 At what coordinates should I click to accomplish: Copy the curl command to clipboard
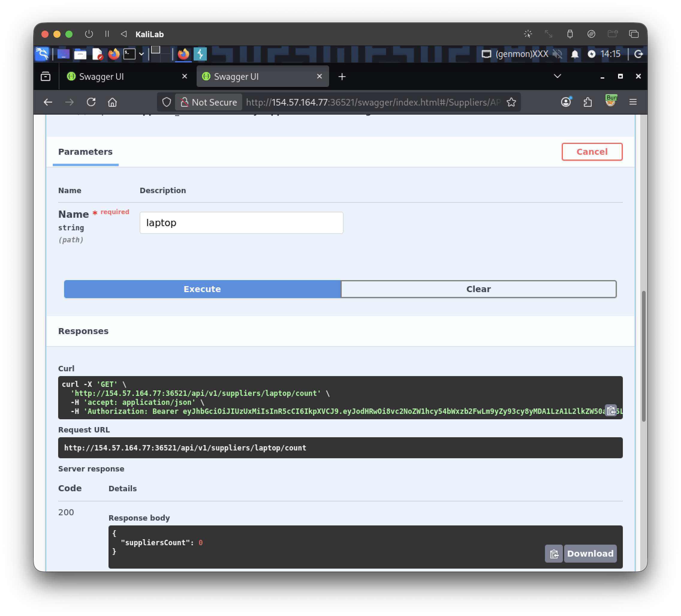tap(611, 411)
